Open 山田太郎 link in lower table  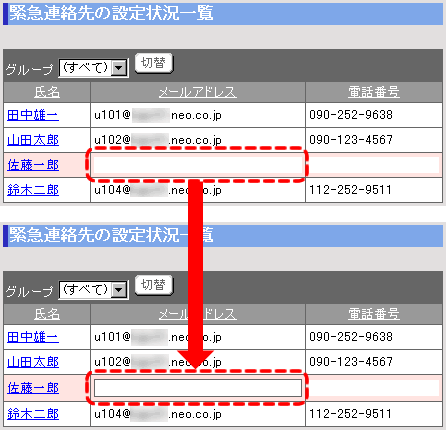pyautogui.click(x=33, y=362)
